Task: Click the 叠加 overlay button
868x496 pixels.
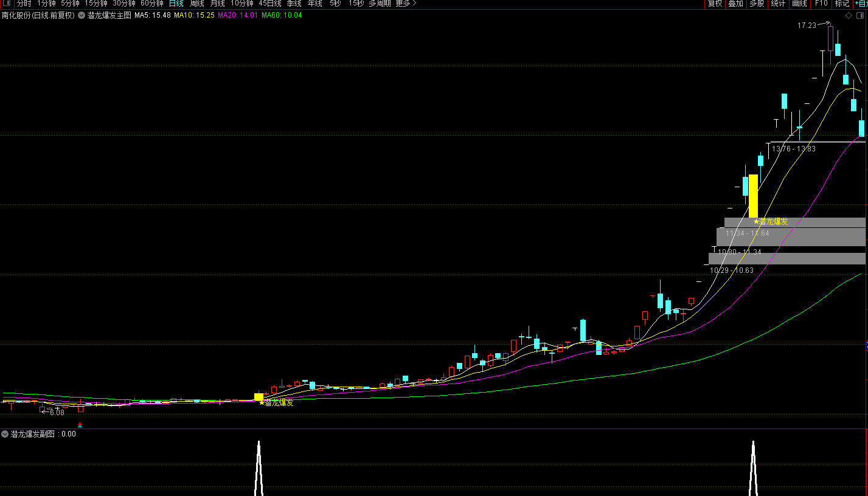Action: pos(735,4)
